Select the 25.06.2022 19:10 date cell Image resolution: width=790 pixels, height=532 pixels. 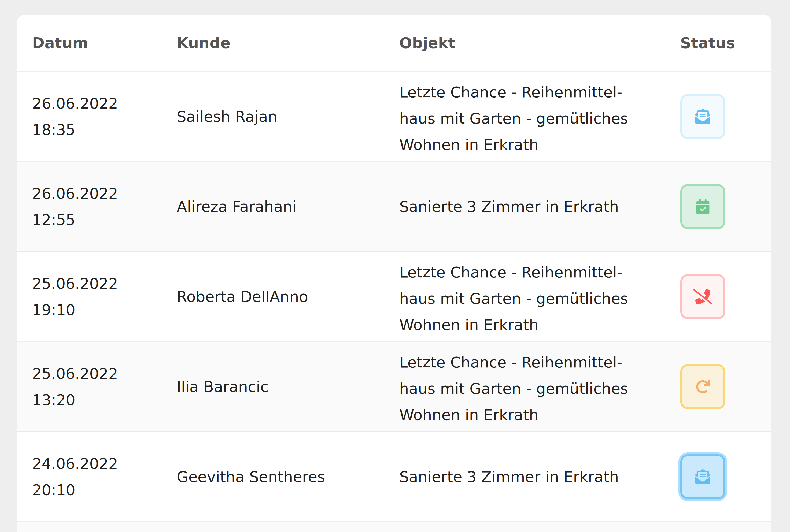75,296
